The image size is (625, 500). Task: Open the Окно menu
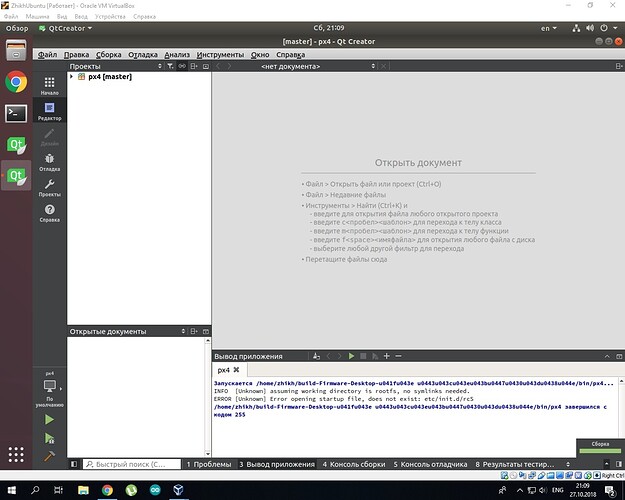(x=260, y=55)
